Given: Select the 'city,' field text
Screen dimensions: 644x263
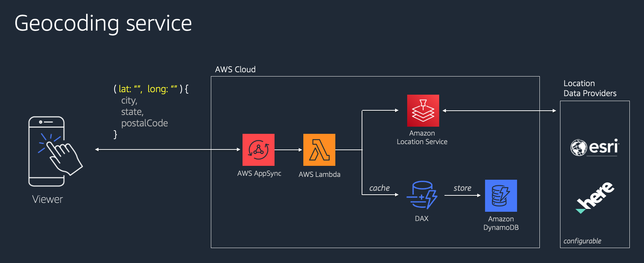Looking at the screenshot, I should (129, 101).
